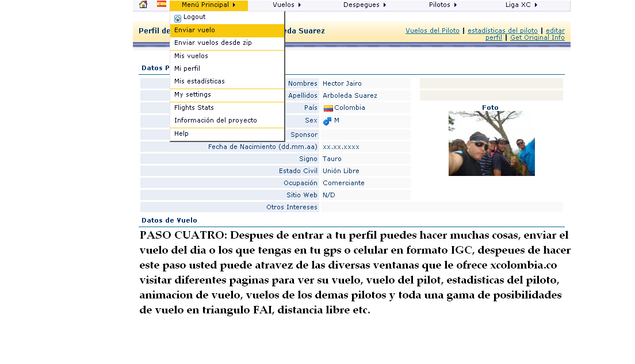Open the Menú Principal dropdown
This screenshot has height=364, width=635.
click(209, 5)
